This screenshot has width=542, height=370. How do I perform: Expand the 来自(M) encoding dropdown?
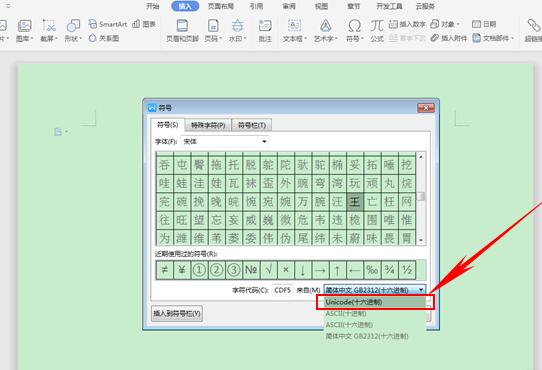pyautogui.click(x=374, y=290)
